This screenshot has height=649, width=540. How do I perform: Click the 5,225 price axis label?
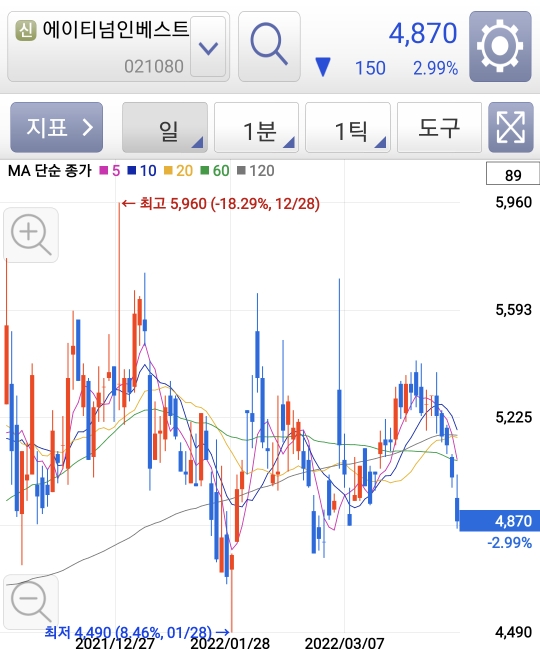point(514,417)
